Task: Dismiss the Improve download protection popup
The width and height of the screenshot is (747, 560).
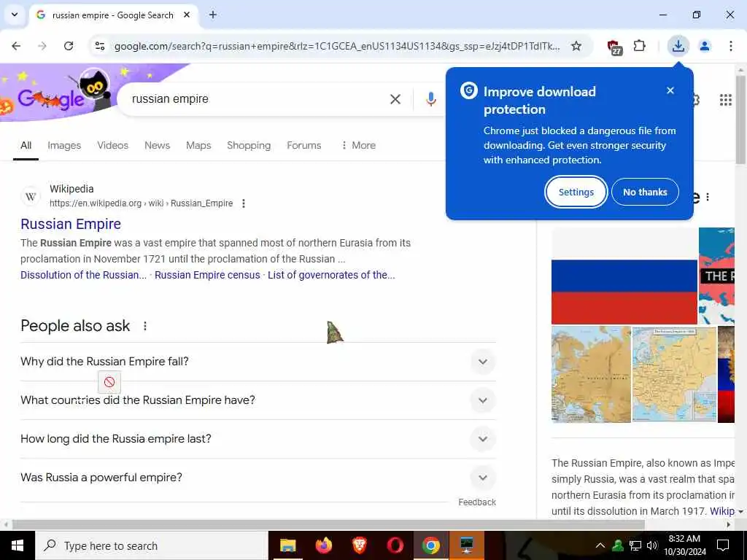Action: pyautogui.click(x=670, y=90)
